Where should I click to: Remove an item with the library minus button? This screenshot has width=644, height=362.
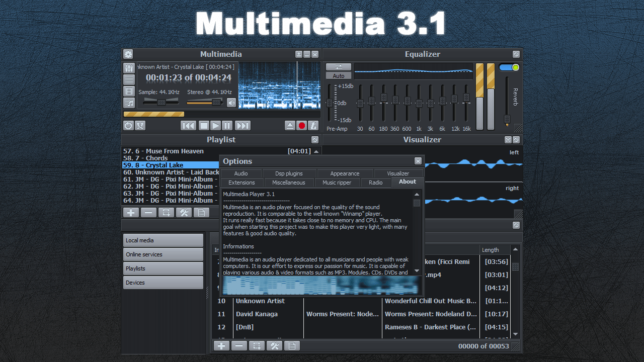click(x=239, y=346)
